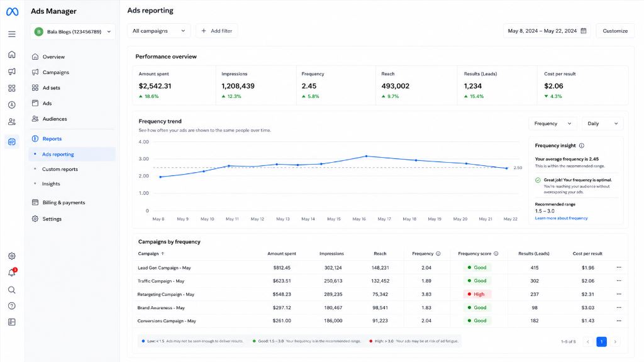Viewport: 644px width, 362px height.
Task: Click the Cost per result $2.06 card
Action: (x=583, y=85)
